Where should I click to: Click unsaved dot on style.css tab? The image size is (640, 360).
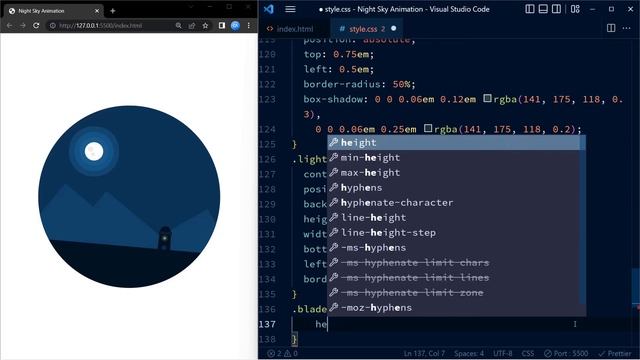(393, 29)
